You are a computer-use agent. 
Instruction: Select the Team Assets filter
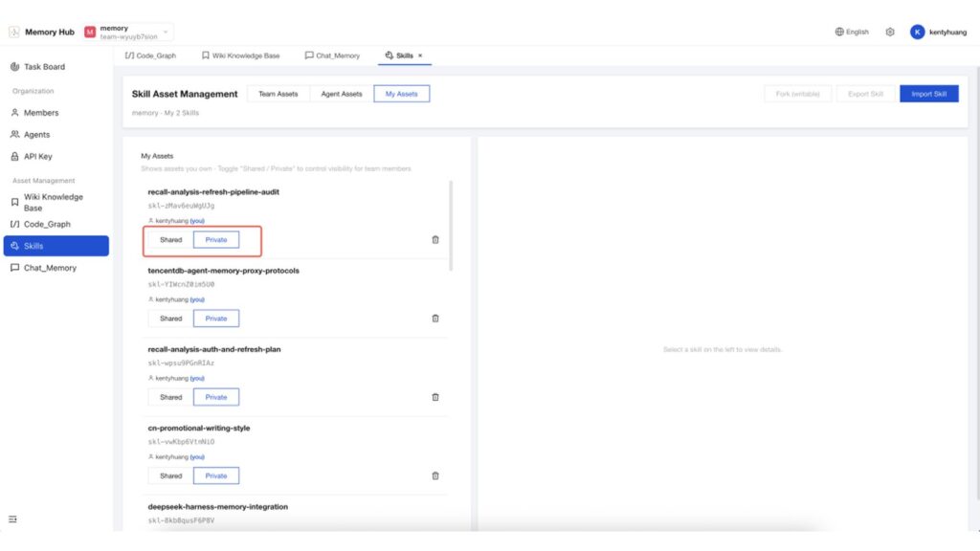click(x=278, y=94)
